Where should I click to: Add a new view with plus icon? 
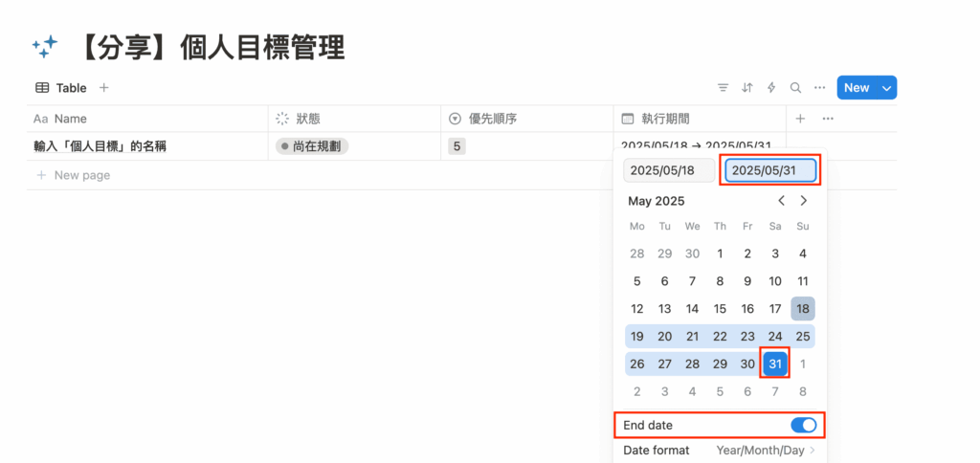[x=104, y=88]
